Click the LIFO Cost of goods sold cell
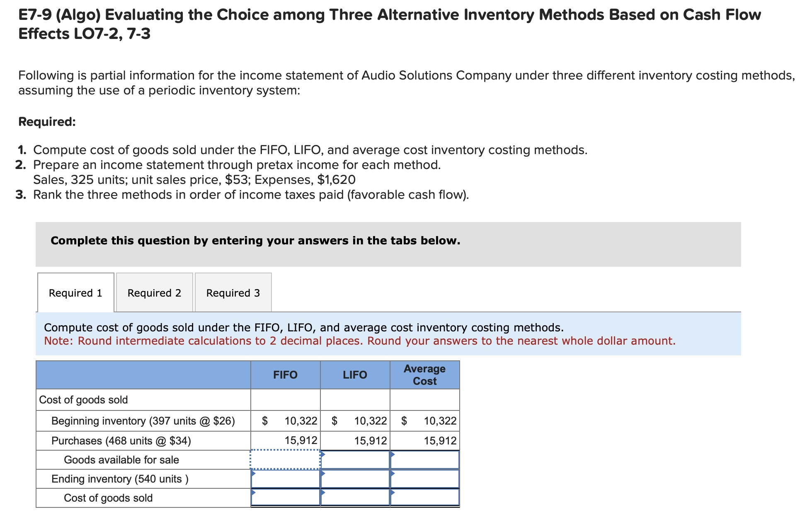 click(354, 498)
